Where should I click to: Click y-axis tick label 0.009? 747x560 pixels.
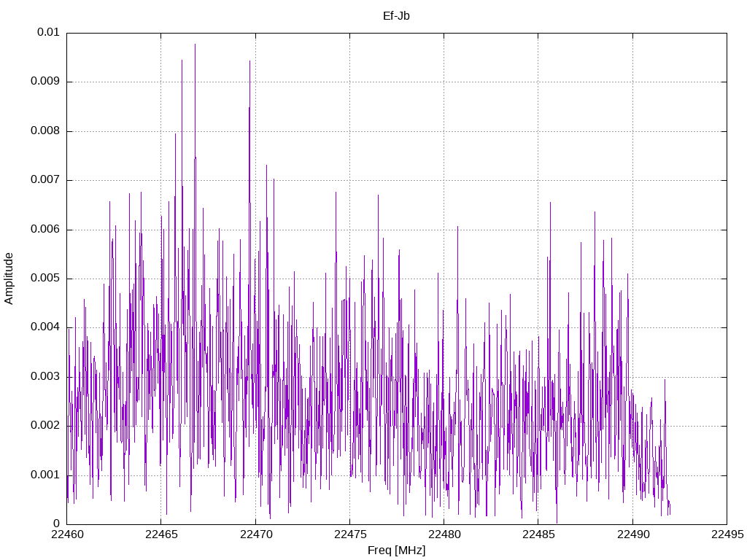coord(45,82)
